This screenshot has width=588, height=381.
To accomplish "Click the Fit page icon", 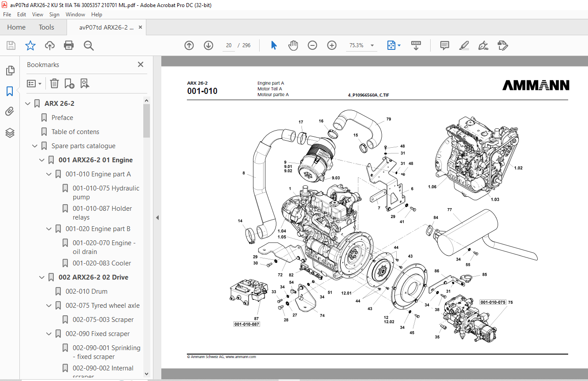I will [x=391, y=45].
